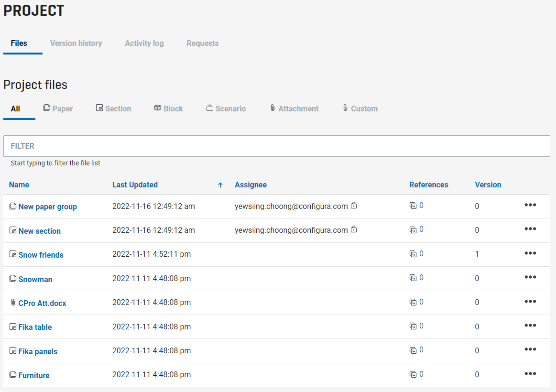Open the CPro Att.docx attachment
The image size is (556, 392).
pyautogui.click(x=42, y=303)
